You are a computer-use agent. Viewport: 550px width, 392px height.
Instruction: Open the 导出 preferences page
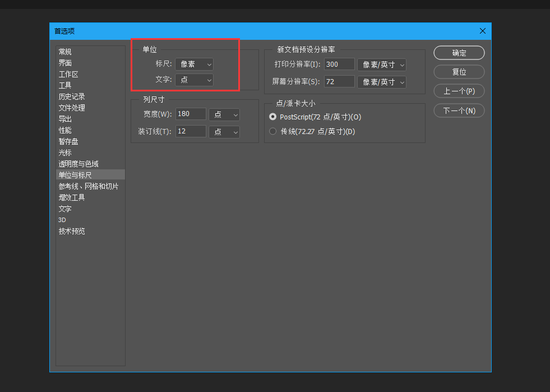(65, 119)
